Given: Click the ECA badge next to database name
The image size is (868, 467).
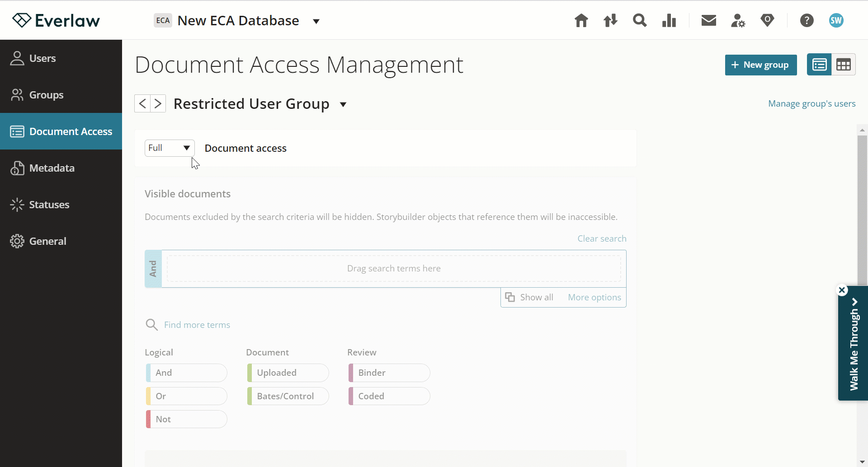Looking at the screenshot, I should (163, 20).
